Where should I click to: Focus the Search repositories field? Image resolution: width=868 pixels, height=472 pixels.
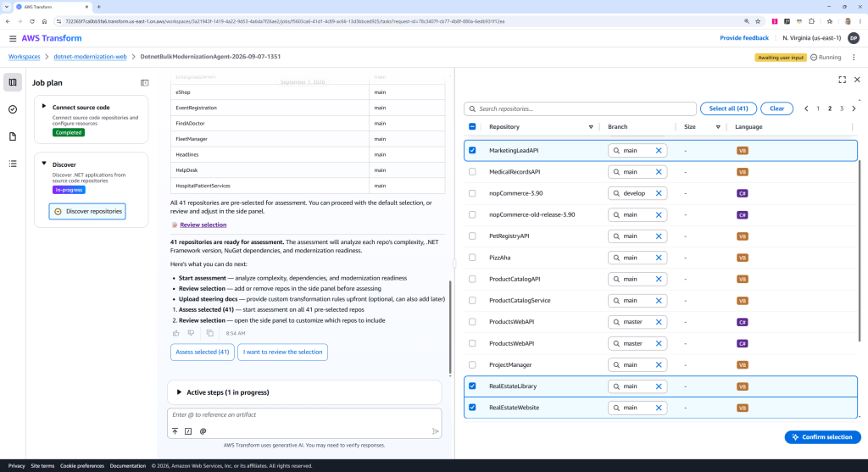click(x=580, y=108)
